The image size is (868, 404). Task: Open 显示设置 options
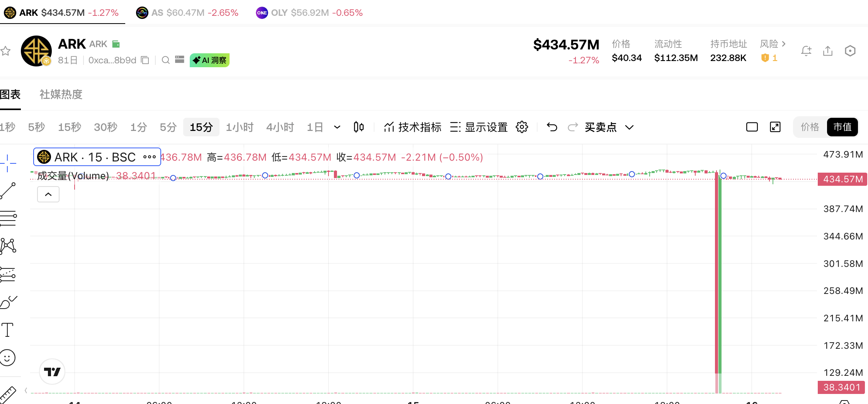click(487, 127)
